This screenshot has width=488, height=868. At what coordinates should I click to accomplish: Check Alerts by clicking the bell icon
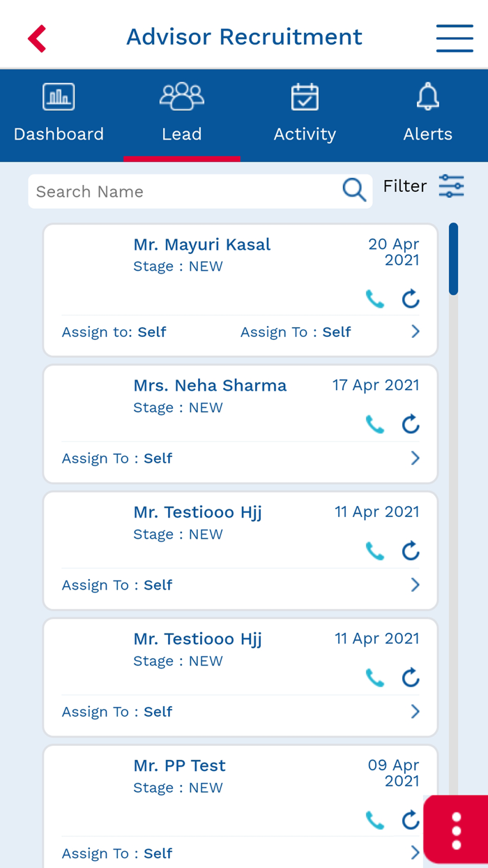[x=427, y=96]
